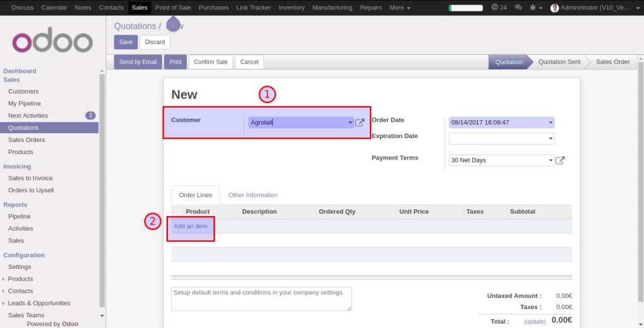Click the Confirm Sale button
The image size is (644, 328).
coord(211,62)
